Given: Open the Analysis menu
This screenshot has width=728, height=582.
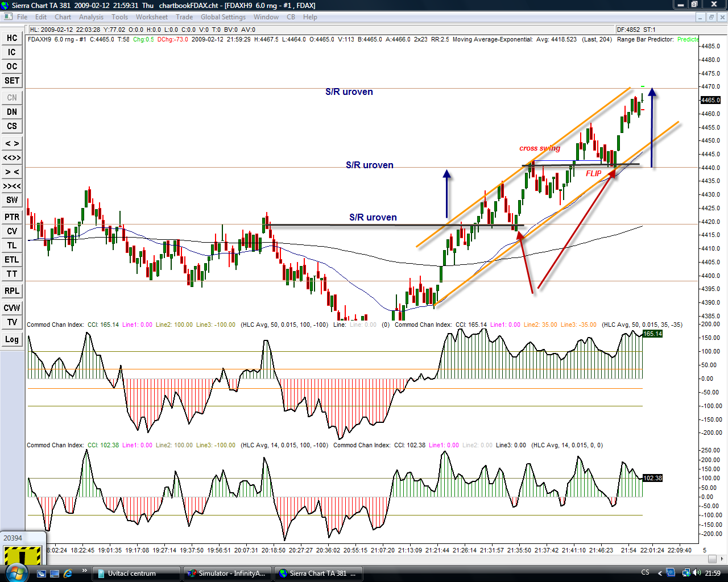Looking at the screenshot, I should pyautogui.click(x=92, y=17).
